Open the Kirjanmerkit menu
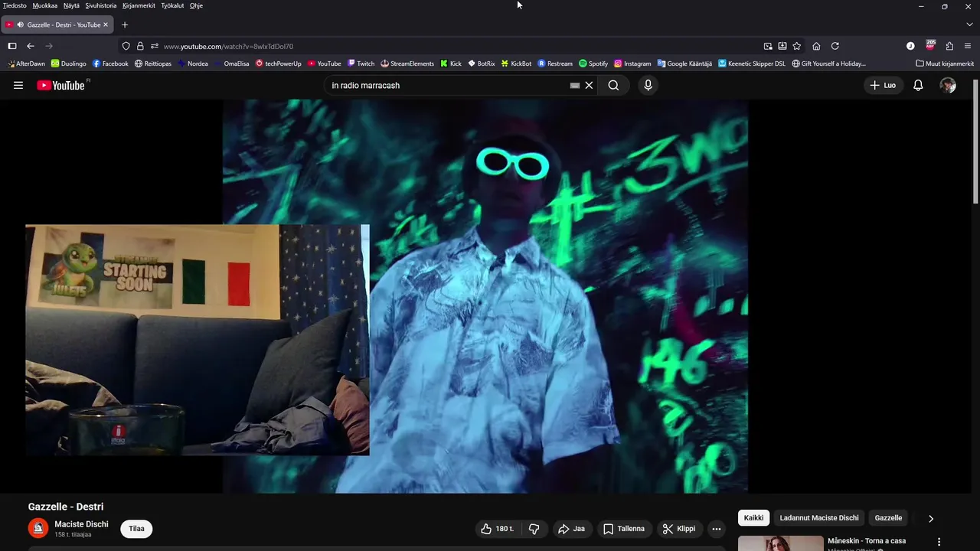 click(x=139, y=5)
